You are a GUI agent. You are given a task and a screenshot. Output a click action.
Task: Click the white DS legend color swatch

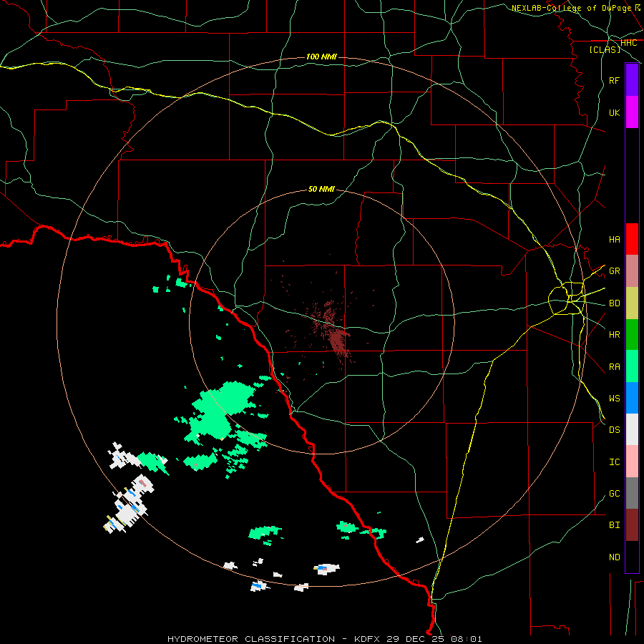(632, 429)
